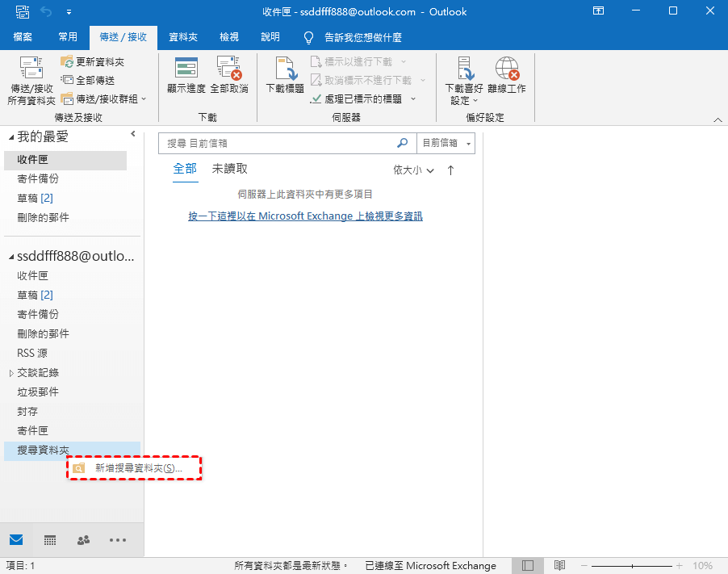Click 項目: 1 status bar text
This screenshot has height=574, width=728.
[x=20, y=566]
